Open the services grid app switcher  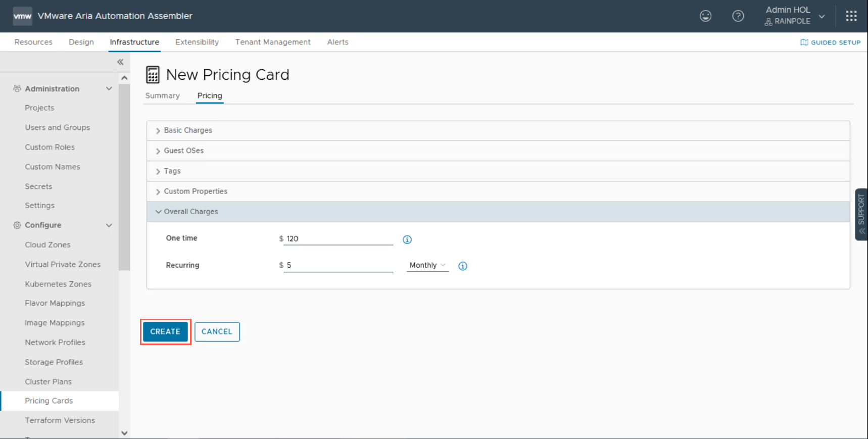tap(851, 16)
